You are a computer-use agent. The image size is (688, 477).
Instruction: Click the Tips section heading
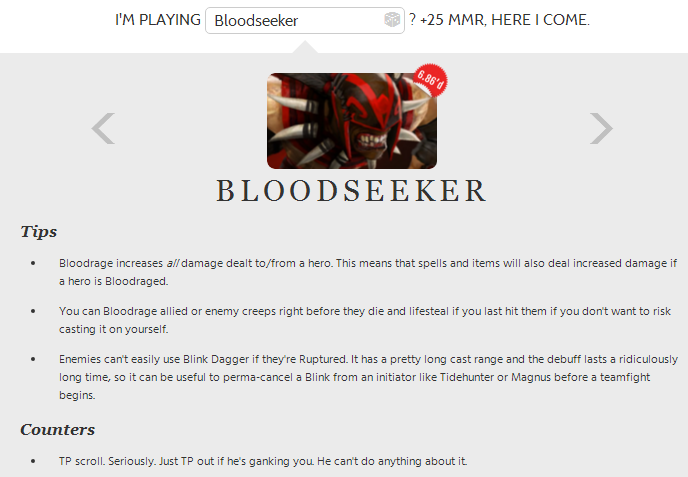coord(39,231)
